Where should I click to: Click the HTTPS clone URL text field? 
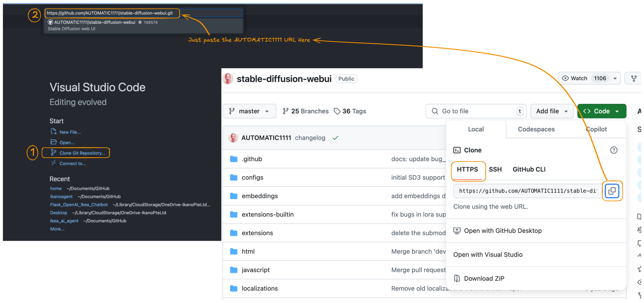pos(528,191)
